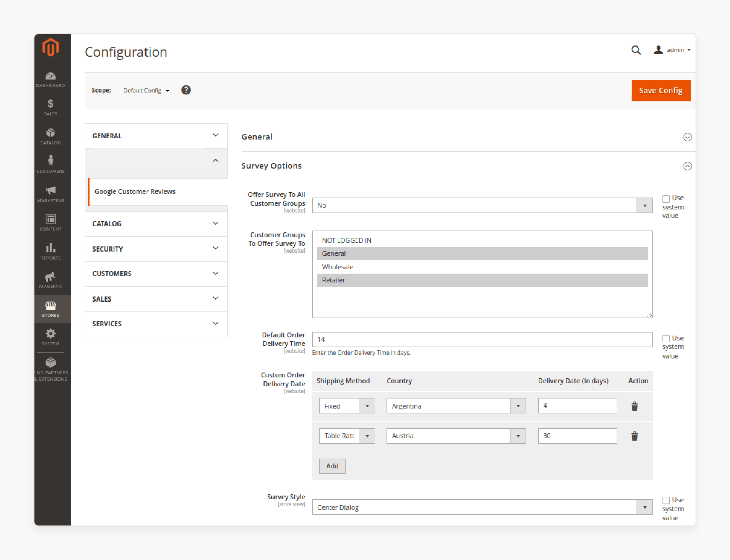Expand the Catalog configuration section
Screen dimensions: 730x560
click(x=156, y=223)
